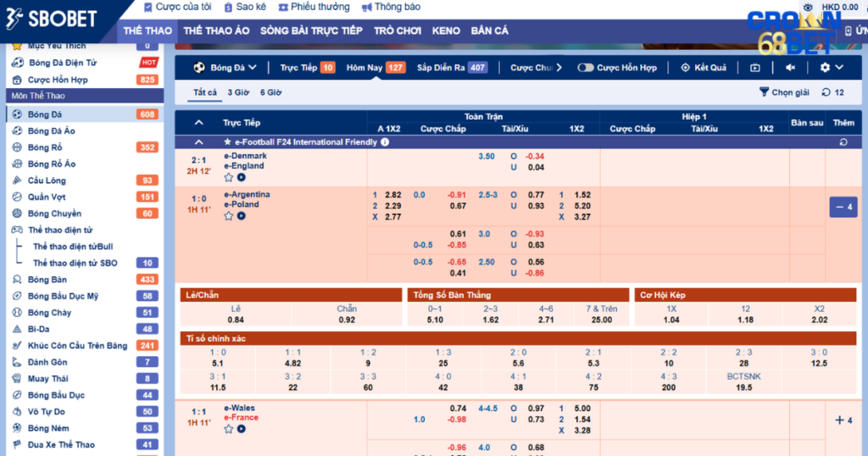Switch to Sòng Bài Trực Tiếp tab

coord(311,31)
